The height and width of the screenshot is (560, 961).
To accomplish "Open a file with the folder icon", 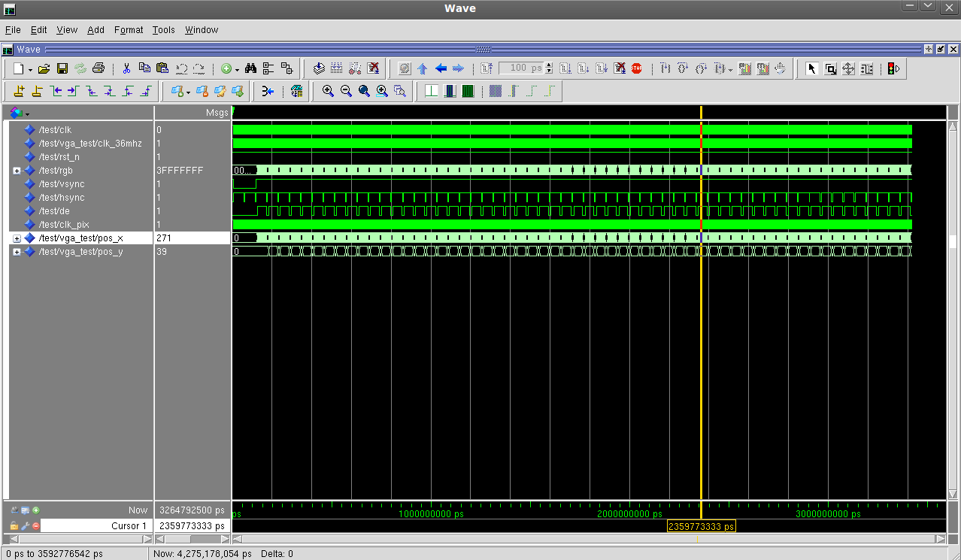I will [x=44, y=68].
